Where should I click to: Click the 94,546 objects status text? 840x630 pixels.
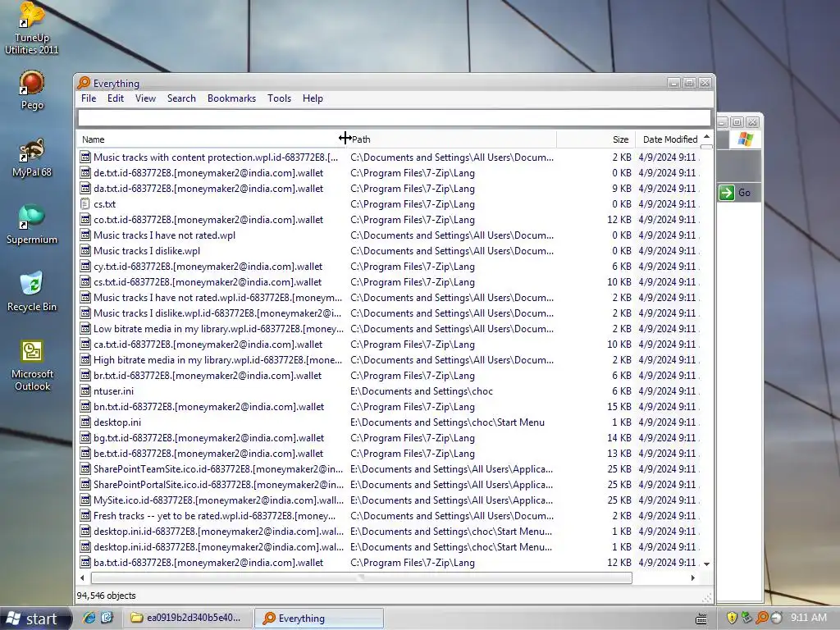point(106,596)
